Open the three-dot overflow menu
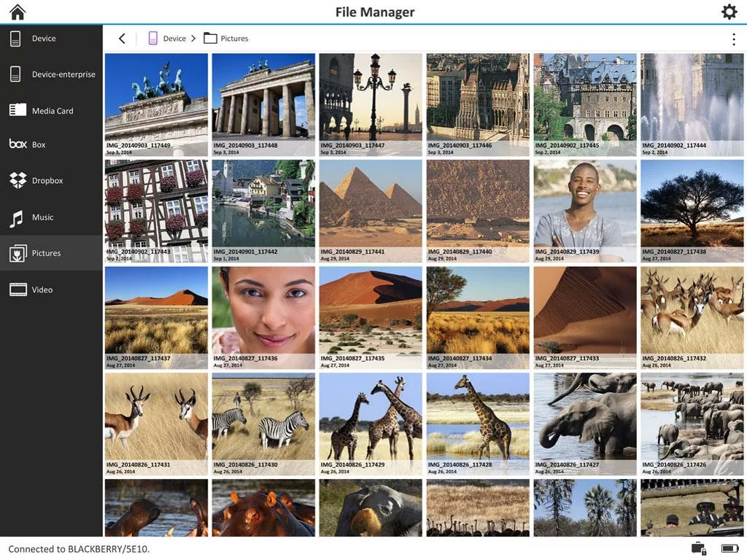Viewport: 747px width, 560px height. 733,39
